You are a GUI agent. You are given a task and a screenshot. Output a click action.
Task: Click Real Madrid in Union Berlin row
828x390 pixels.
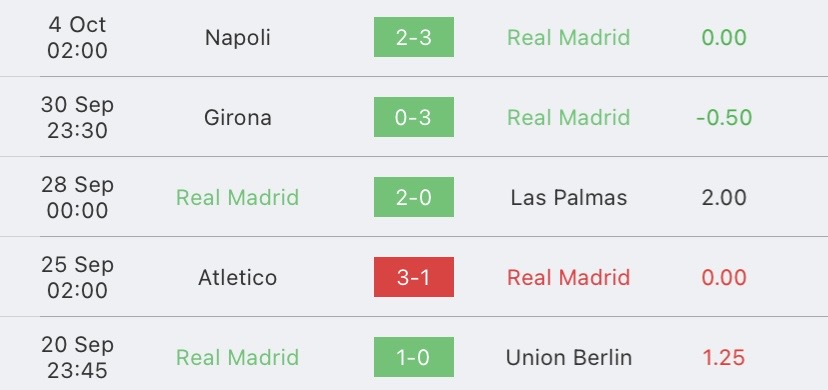(238, 357)
